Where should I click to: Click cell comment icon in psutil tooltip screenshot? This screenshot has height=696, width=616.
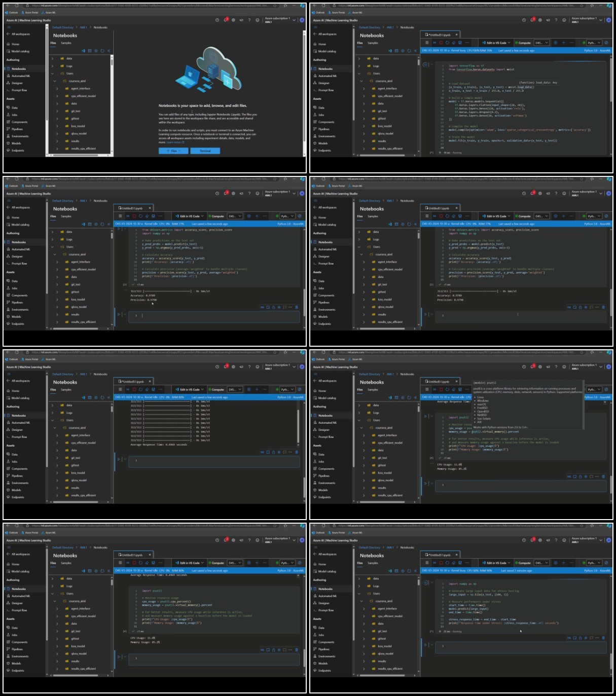point(591,477)
